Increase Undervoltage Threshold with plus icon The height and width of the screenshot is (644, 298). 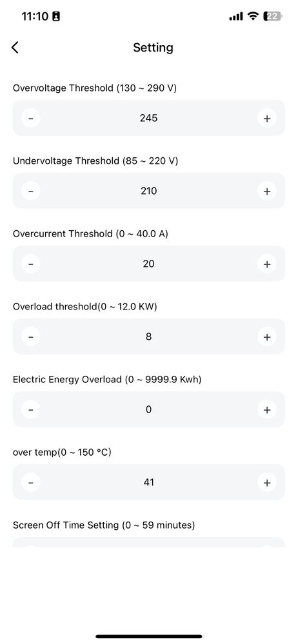coord(267,191)
